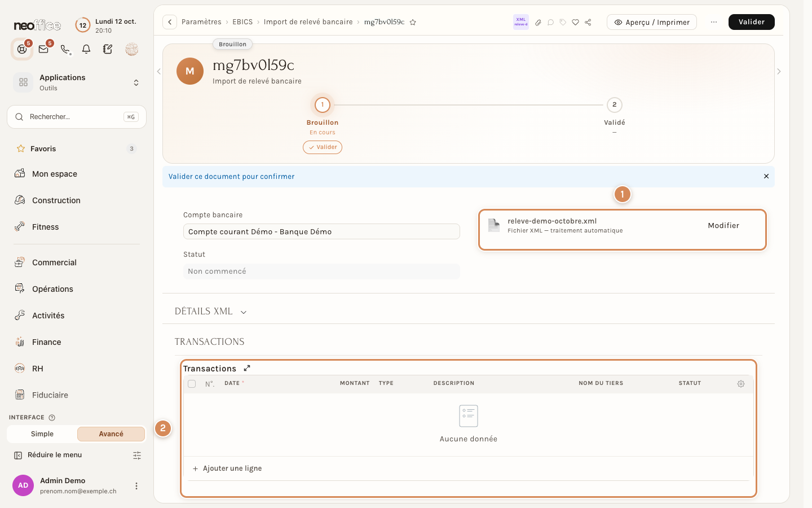812x508 pixels.
Task: Open tags label icon
Action: 563,23
